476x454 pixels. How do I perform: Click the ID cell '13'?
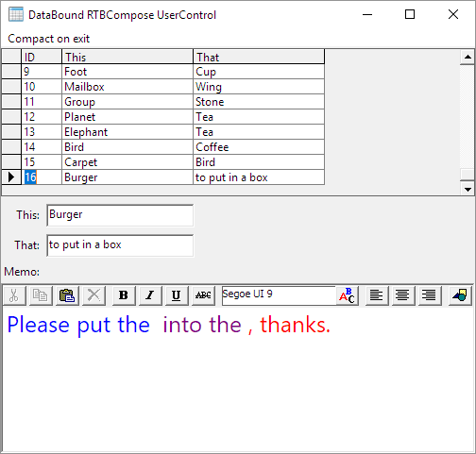(42, 132)
